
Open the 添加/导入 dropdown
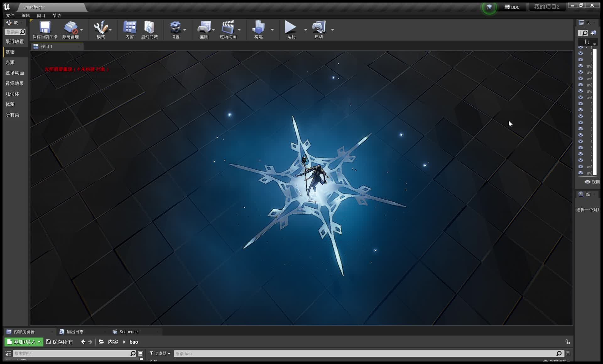pos(24,342)
